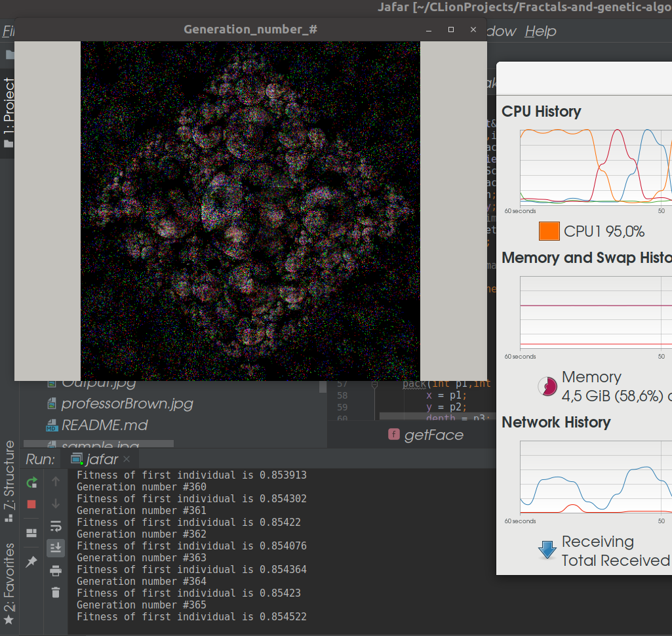Click the fractal image in Generation window
This screenshot has width=672, height=636.
[250, 211]
